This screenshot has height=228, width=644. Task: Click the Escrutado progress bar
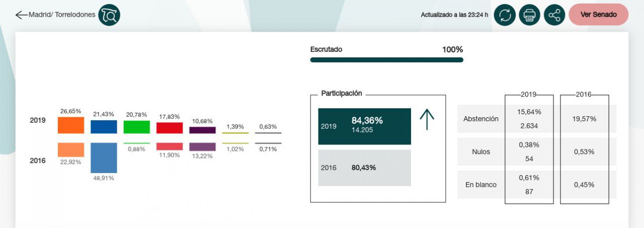386,60
